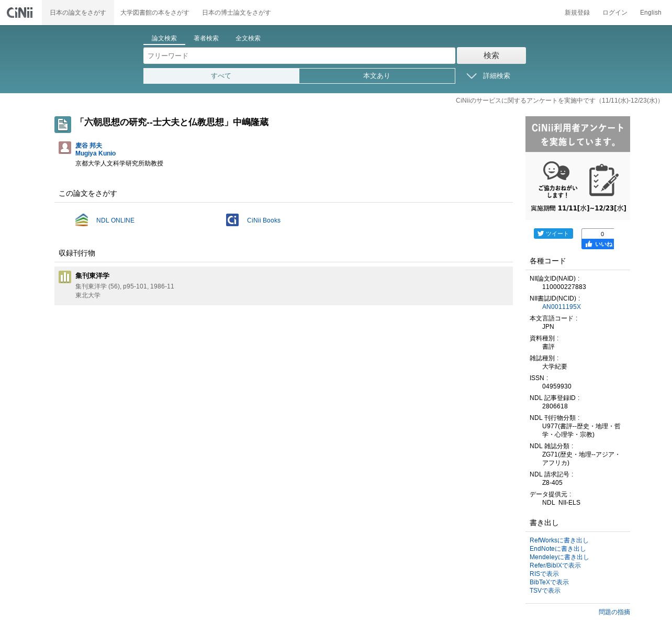Open RISで表示 link
The width and height of the screenshot is (672, 633).
(544, 574)
